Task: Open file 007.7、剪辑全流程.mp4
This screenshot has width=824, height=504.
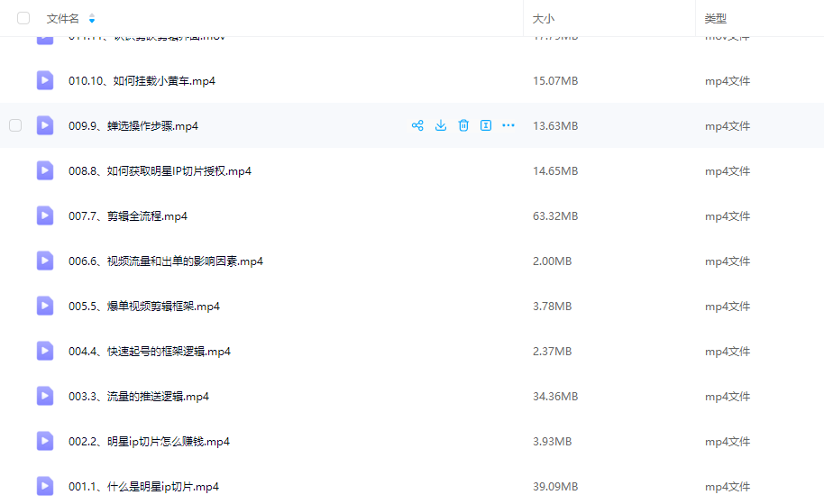Action: [x=128, y=216]
